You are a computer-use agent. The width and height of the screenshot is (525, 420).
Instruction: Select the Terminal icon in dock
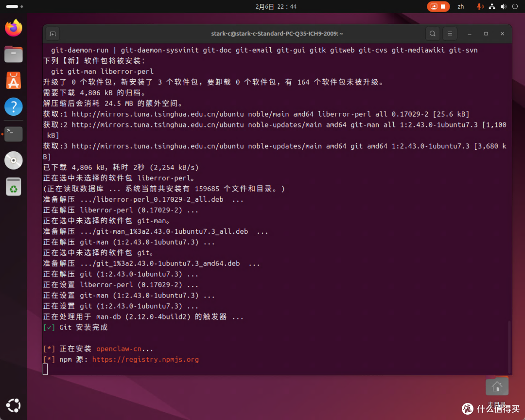coord(14,134)
